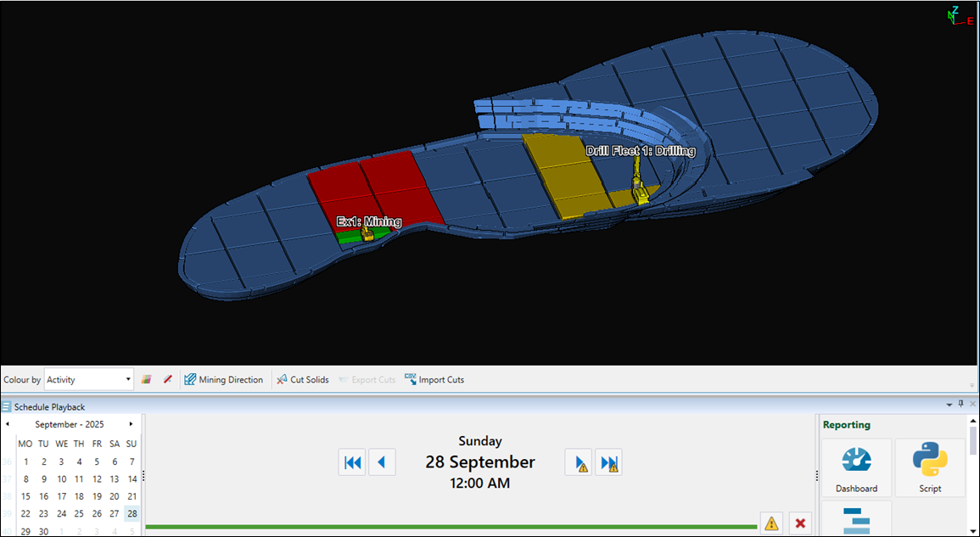Select 10 September in calendar
This screenshot has width=980, height=537.
[x=61, y=479]
